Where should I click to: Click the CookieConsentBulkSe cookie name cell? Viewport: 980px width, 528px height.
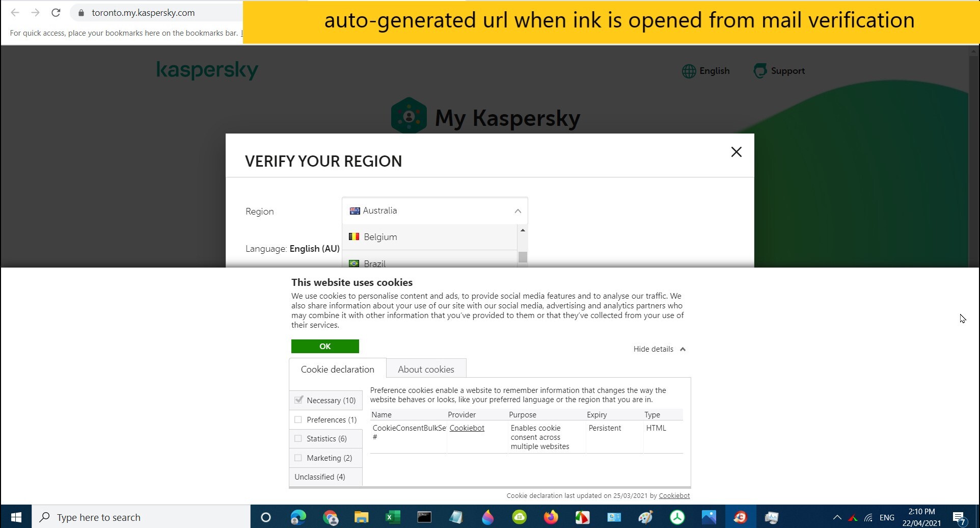(x=409, y=432)
